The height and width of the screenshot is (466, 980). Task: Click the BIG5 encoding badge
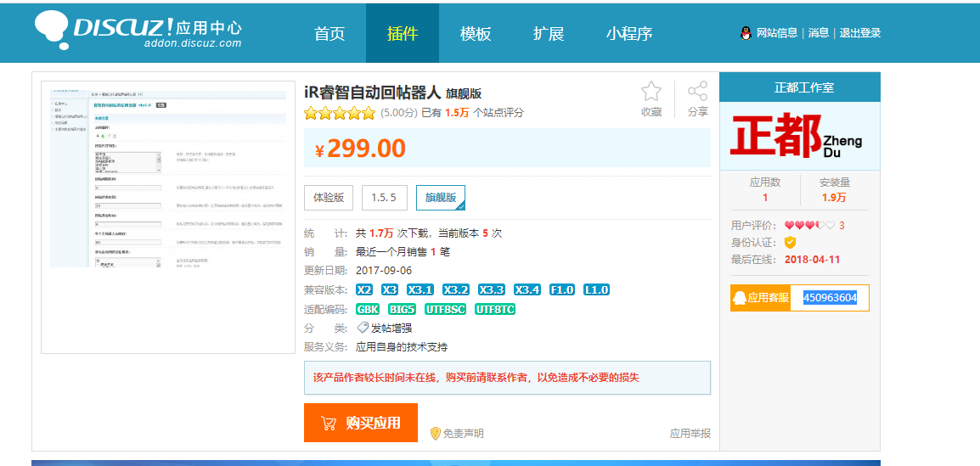[x=402, y=309]
